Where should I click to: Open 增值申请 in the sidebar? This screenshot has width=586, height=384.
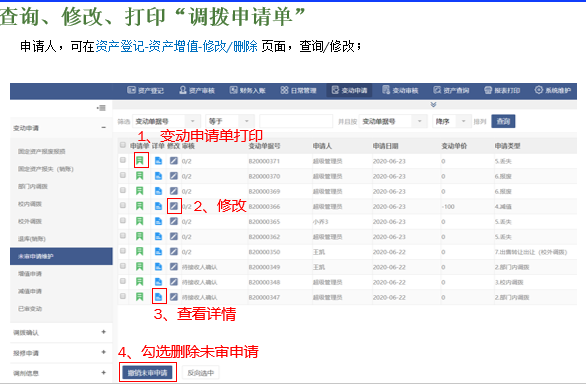(x=30, y=274)
